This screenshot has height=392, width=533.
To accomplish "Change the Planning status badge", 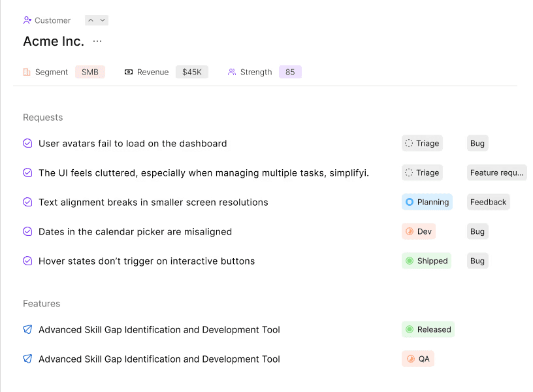I will tap(427, 203).
